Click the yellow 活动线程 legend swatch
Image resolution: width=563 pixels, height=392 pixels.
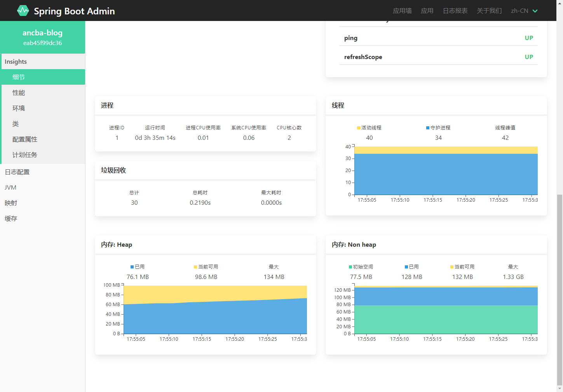point(359,128)
